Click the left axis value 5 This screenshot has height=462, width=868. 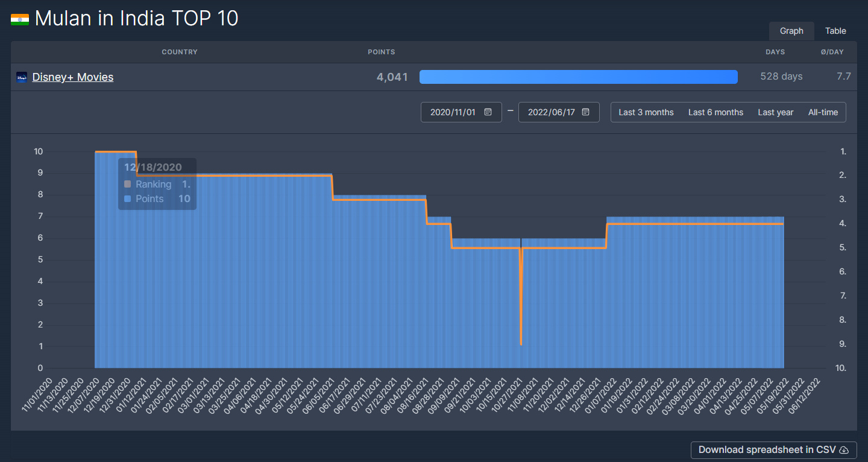(x=40, y=259)
